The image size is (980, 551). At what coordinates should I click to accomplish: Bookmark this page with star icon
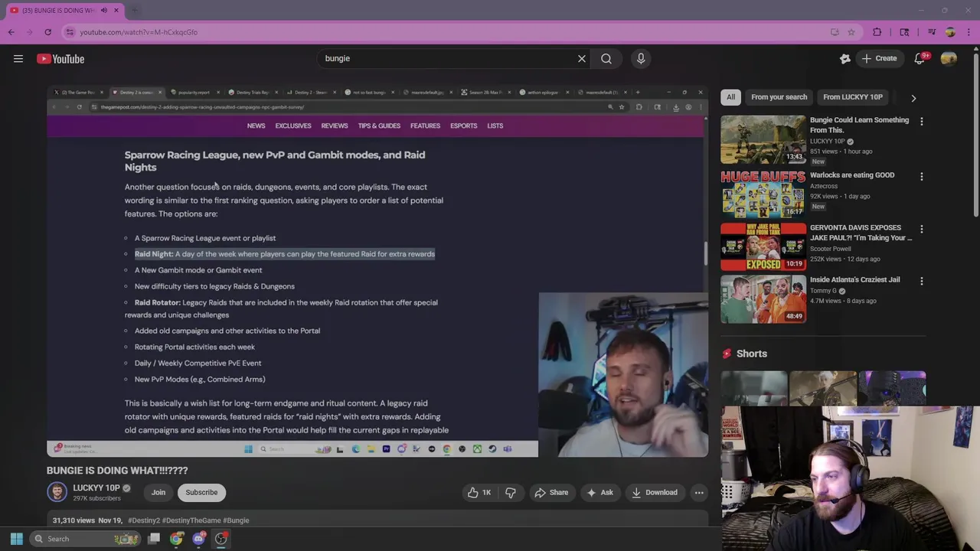pyautogui.click(x=851, y=32)
